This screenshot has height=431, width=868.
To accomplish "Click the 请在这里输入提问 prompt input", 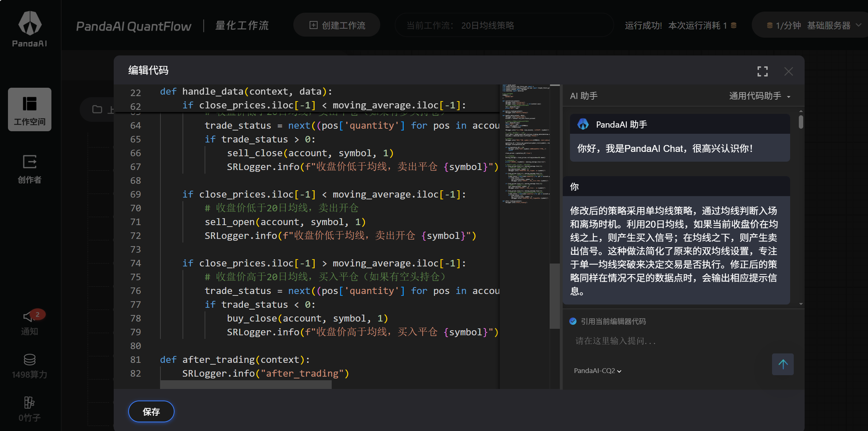I will 616,341.
